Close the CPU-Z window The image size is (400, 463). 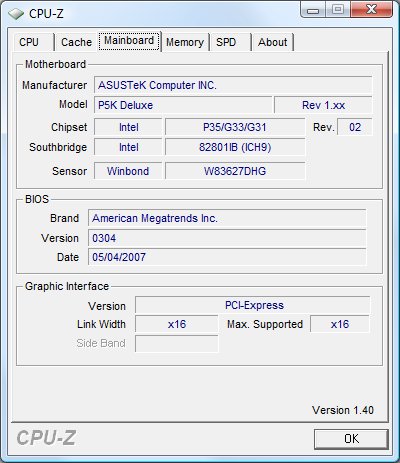pyautogui.click(x=371, y=10)
